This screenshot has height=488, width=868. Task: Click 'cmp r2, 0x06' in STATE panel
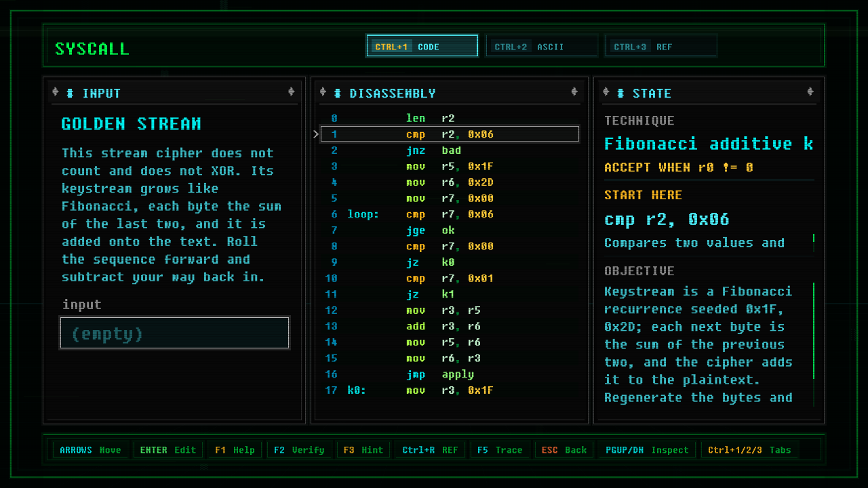(667, 220)
